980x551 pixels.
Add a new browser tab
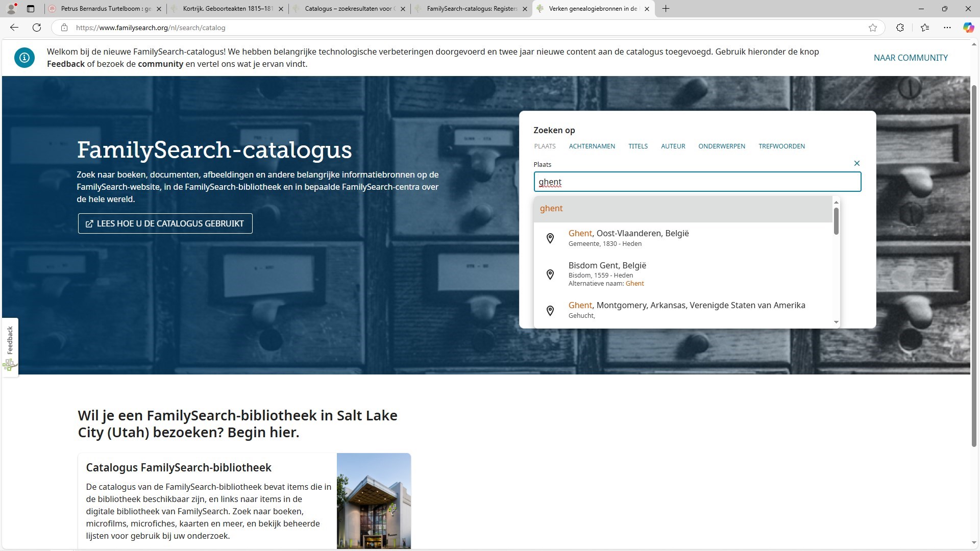pyautogui.click(x=666, y=9)
